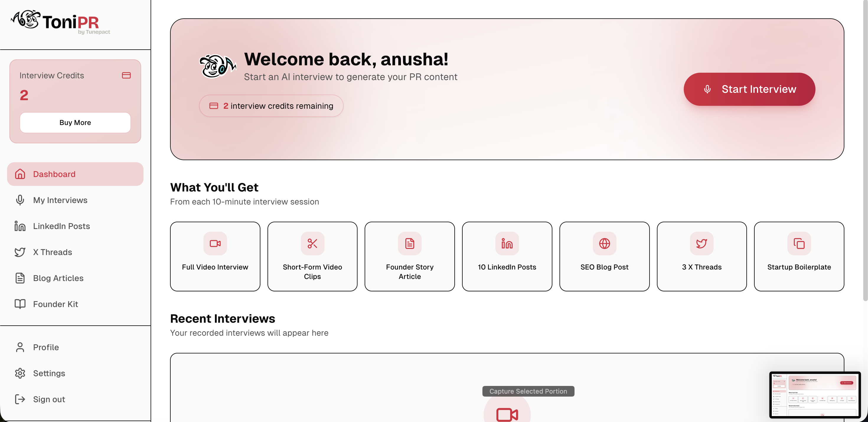The image size is (868, 422).
Task: Open Founder Kit page
Action: point(75,304)
